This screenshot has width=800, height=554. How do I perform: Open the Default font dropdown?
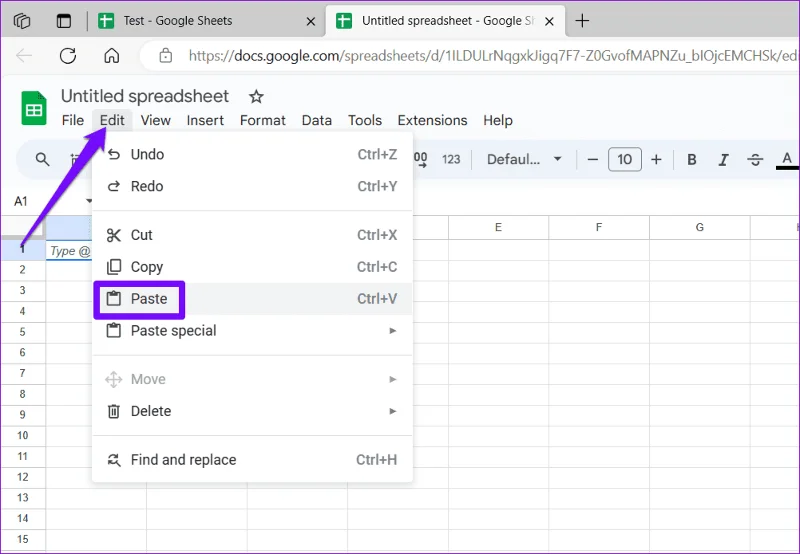524,160
